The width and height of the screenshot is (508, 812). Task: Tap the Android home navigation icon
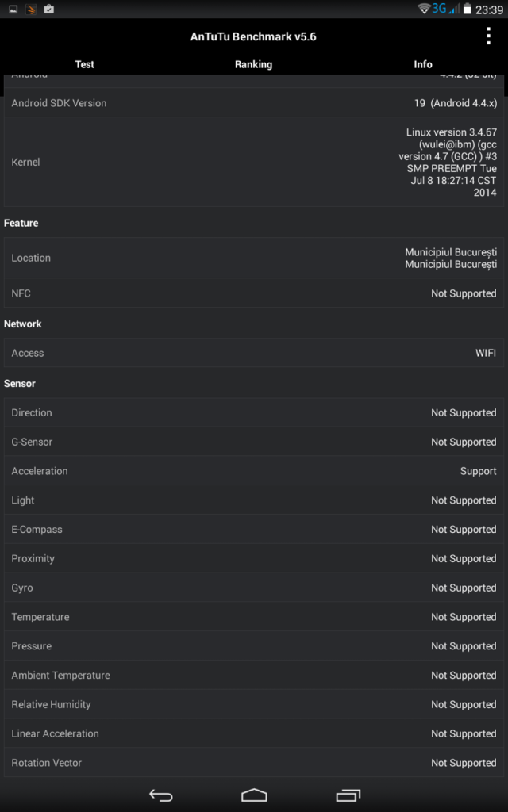[254, 795]
